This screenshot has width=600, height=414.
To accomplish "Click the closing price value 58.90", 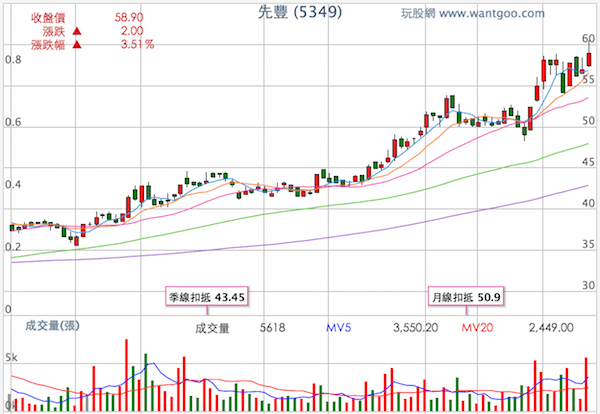I will point(129,17).
